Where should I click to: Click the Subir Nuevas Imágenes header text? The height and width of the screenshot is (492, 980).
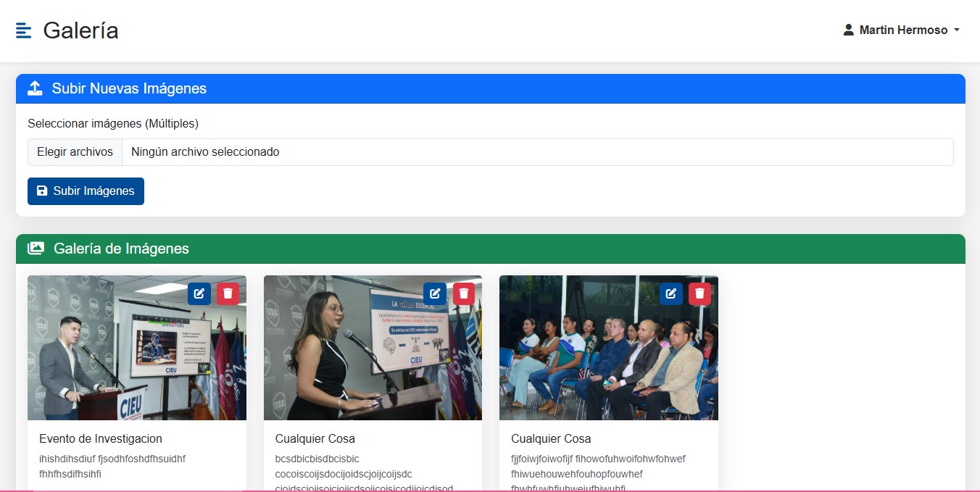pos(129,88)
